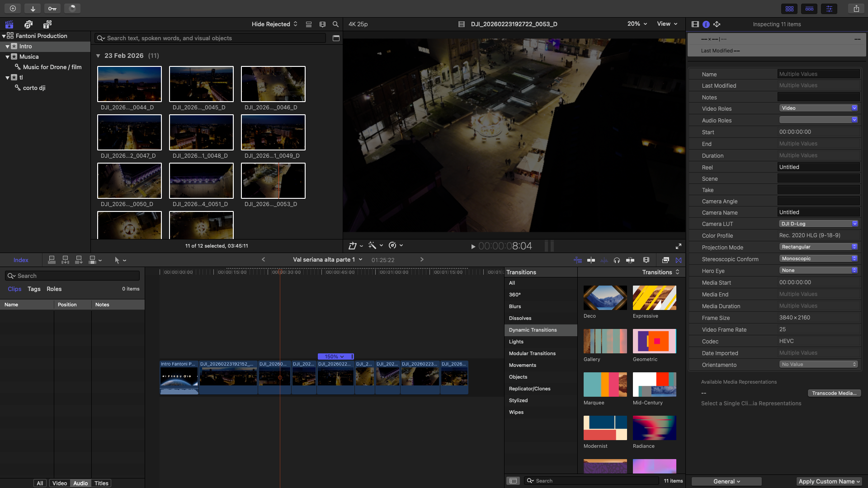
Task: Open clip appearance filmstrip icon in timeline
Action: (x=646, y=260)
